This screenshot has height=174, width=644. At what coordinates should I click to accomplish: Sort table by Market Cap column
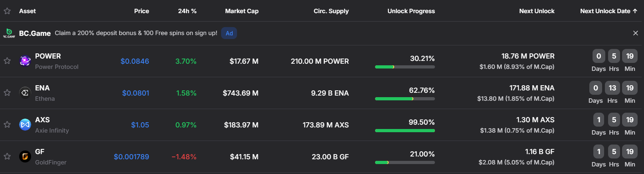point(242,11)
